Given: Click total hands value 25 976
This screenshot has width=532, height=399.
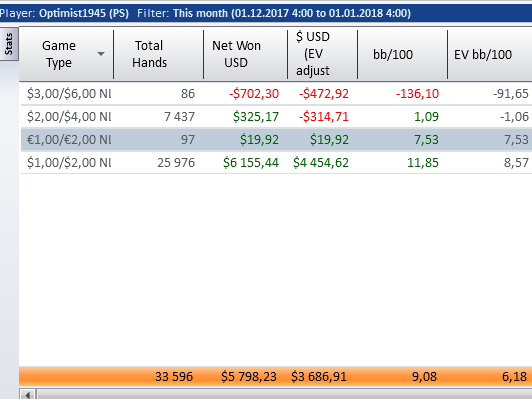Looking at the screenshot, I should coord(176,163).
